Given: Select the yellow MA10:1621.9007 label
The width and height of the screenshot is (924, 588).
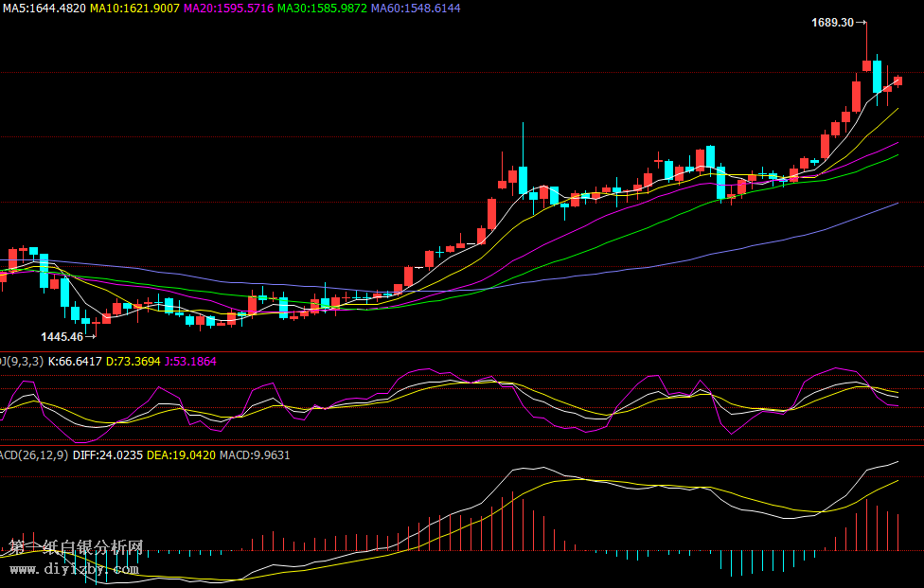Looking at the screenshot, I should [x=134, y=8].
